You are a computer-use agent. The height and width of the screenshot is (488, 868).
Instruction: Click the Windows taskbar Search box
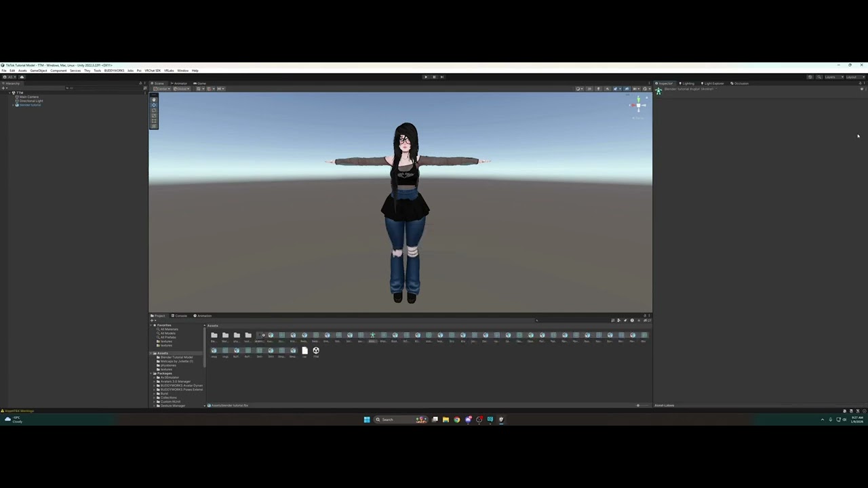click(401, 420)
